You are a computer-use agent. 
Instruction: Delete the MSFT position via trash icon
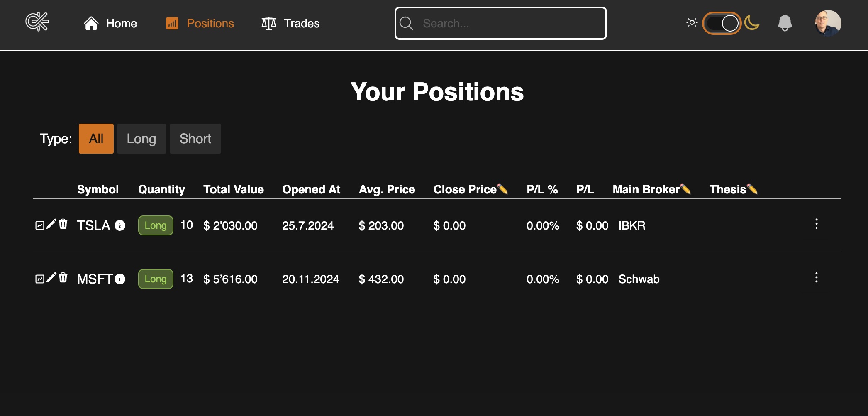click(x=63, y=278)
